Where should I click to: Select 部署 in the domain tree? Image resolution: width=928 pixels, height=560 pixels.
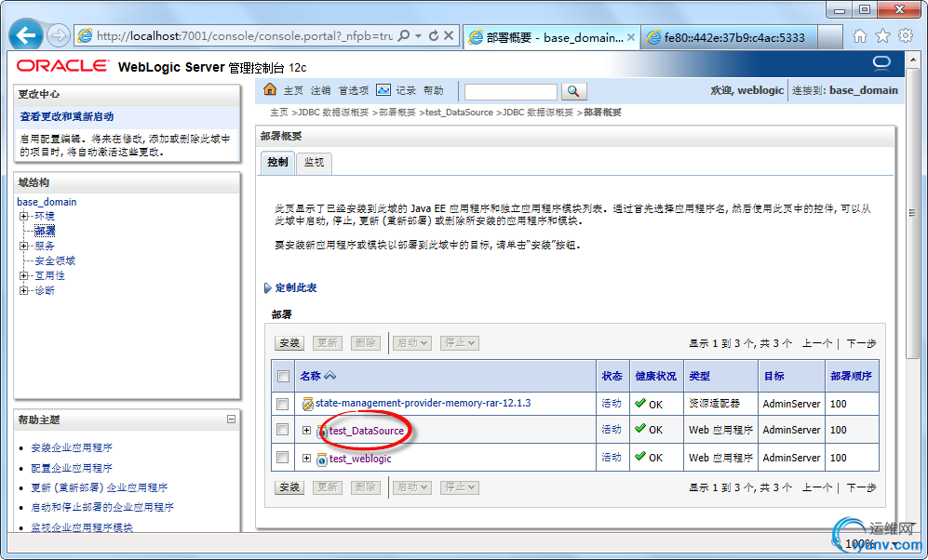point(45,231)
